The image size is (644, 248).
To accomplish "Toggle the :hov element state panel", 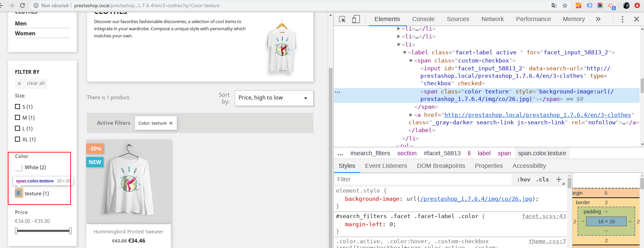I will pyautogui.click(x=524, y=179).
